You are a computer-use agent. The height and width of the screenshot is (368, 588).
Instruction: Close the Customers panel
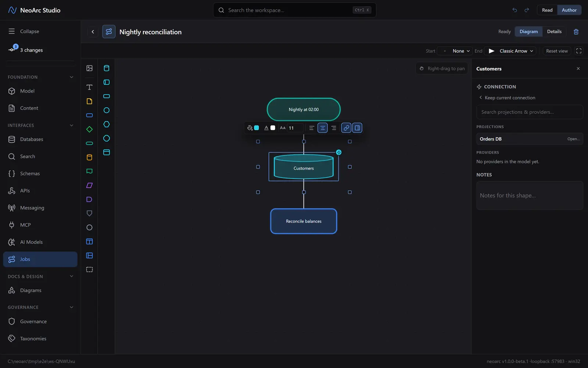coord(578,69)
